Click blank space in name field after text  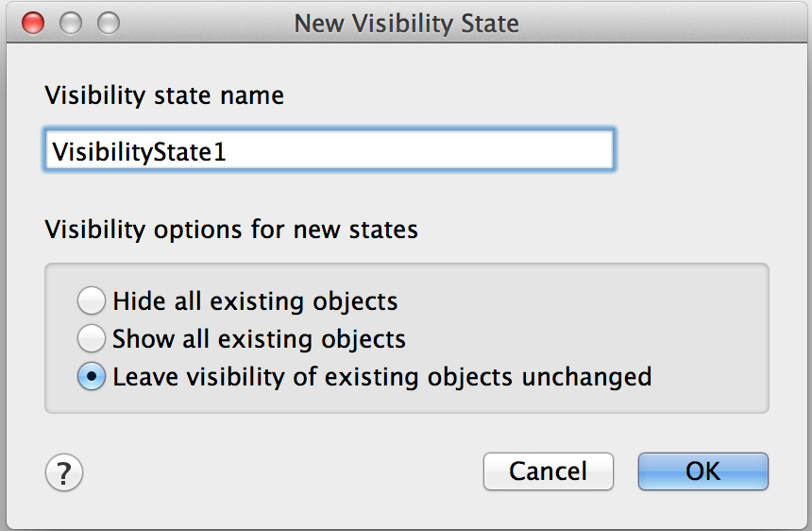point(453,151)
